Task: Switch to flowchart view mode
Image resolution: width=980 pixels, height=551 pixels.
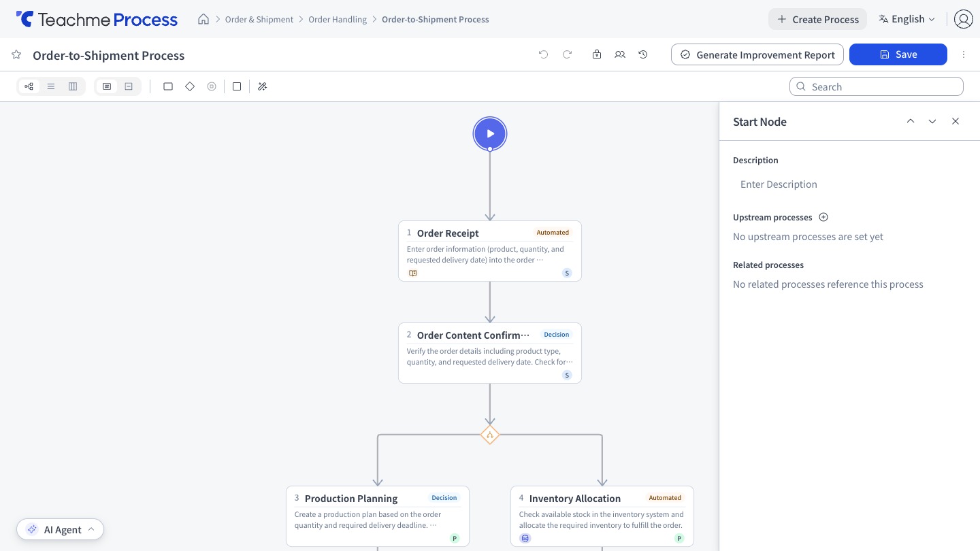Action: [29, 86]
